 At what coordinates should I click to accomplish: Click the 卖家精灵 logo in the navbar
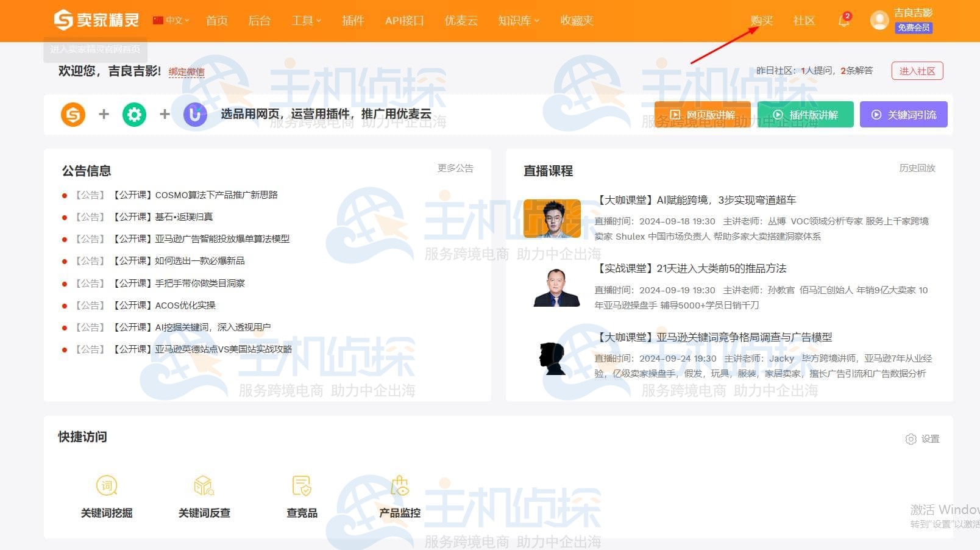point(94,20)
